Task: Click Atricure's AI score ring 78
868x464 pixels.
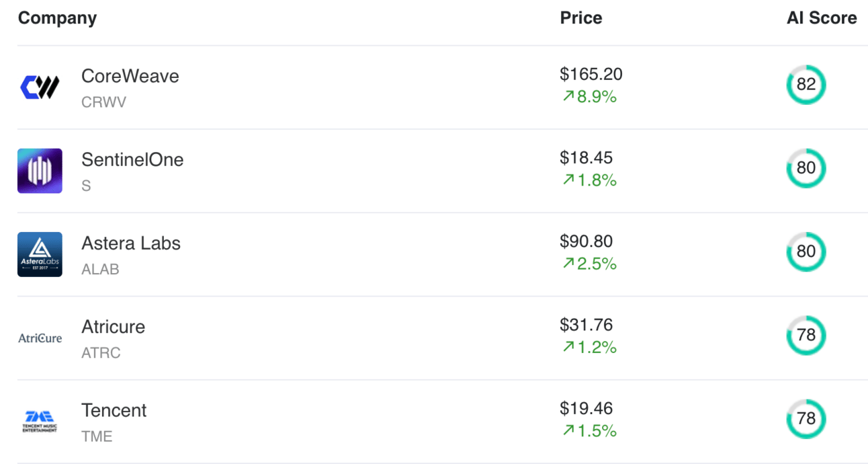Action: [x=806, y=335]
